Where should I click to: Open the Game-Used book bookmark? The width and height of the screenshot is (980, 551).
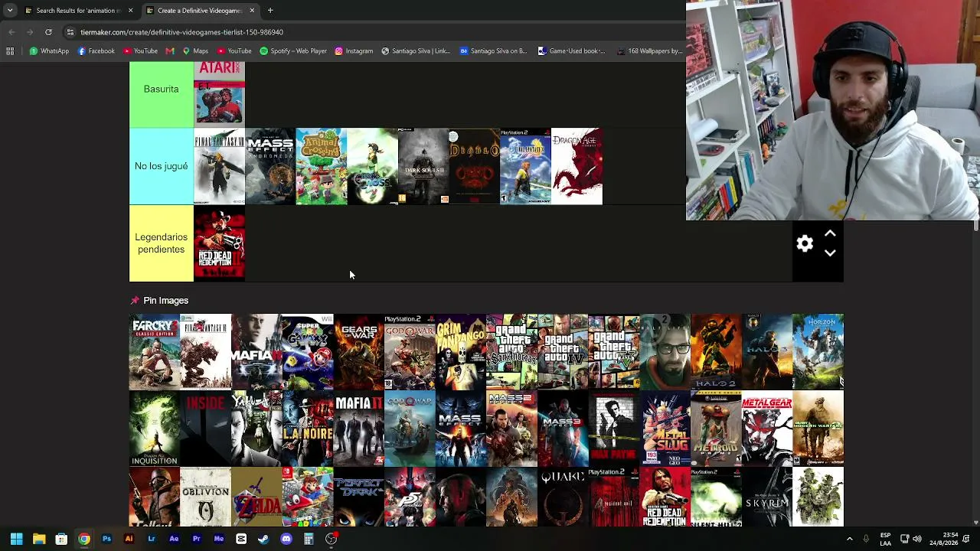coord(571,51)
